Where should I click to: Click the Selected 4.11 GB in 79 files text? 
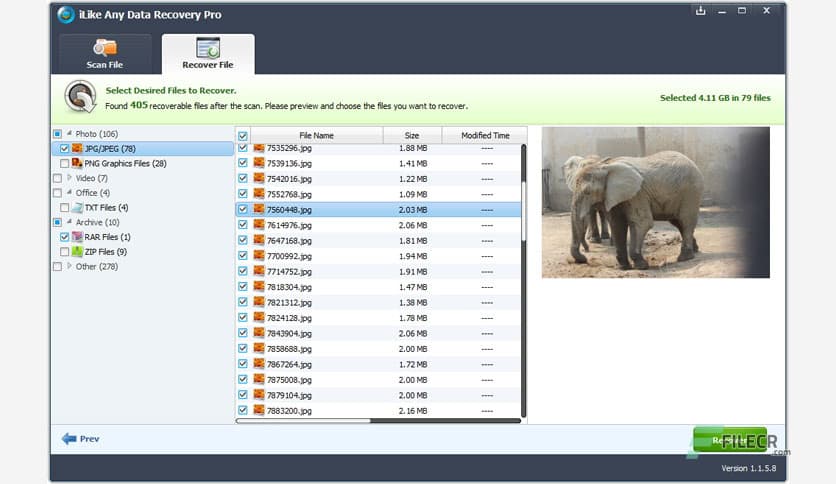pyautogui.click(x=715, y=98)
